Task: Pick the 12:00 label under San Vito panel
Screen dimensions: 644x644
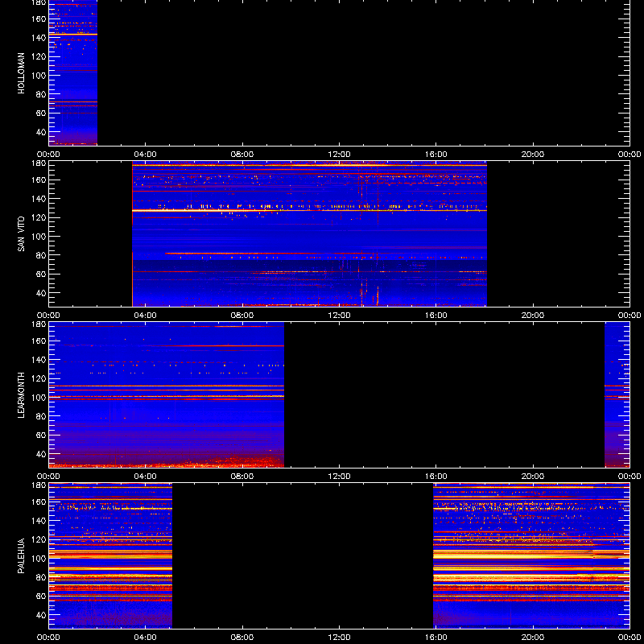Action: click(339, 316)
